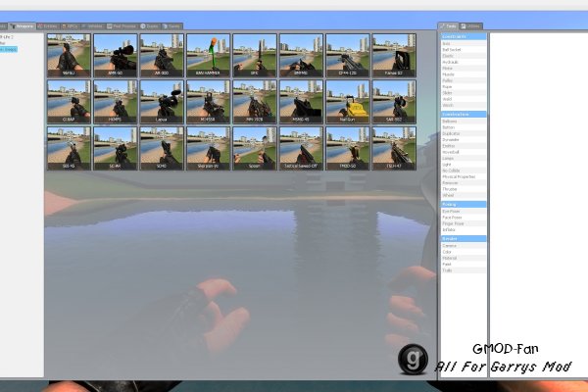This screenshot has height=392, width=588.
Task: Open the Half-Life 2 weapon category
Action: tap(7, 37)
